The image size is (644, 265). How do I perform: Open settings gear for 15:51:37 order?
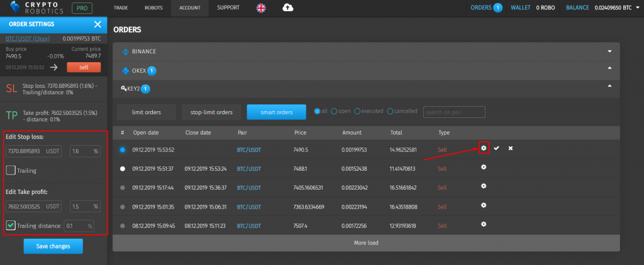484,168
